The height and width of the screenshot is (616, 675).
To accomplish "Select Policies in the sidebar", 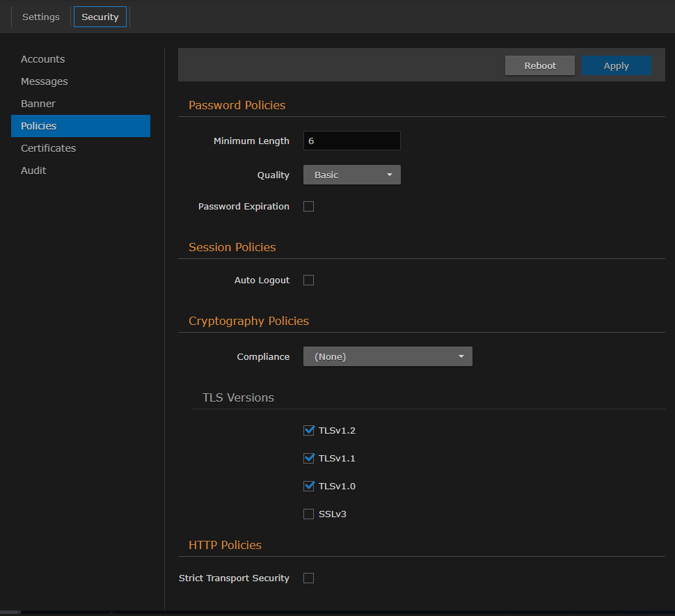I will [38, 126].
